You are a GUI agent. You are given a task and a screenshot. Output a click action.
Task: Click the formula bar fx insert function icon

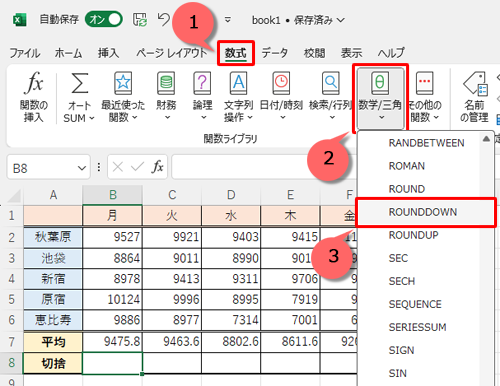tap(158, 167)
